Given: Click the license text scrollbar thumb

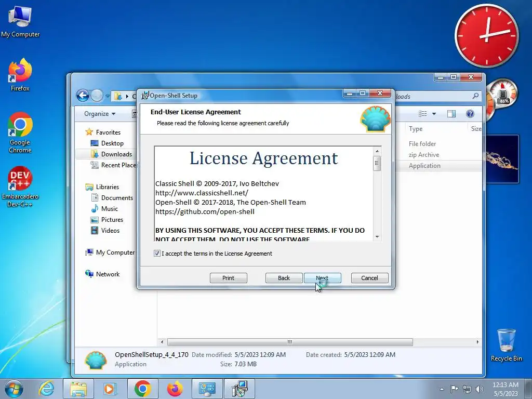Looking at the screenshot, I should coord(377,163).
